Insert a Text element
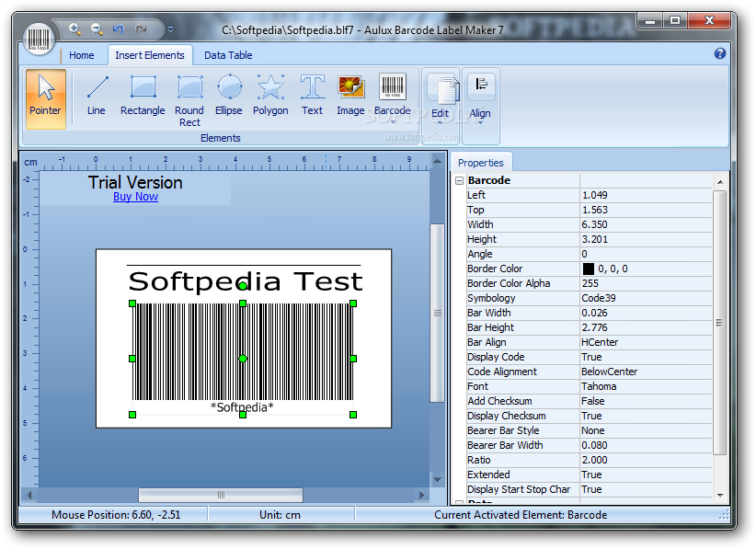 click(313, 96)
